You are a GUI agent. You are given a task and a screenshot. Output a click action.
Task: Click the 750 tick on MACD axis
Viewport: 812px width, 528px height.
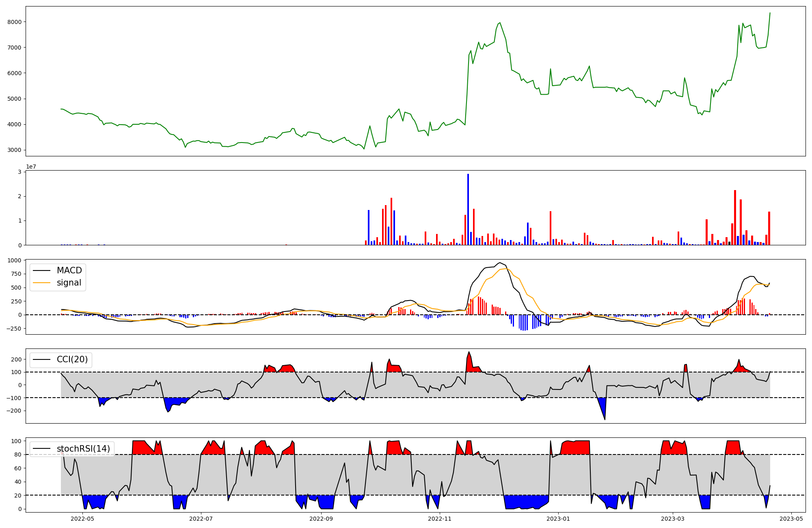pyautogui.click(x=16, y=274)
